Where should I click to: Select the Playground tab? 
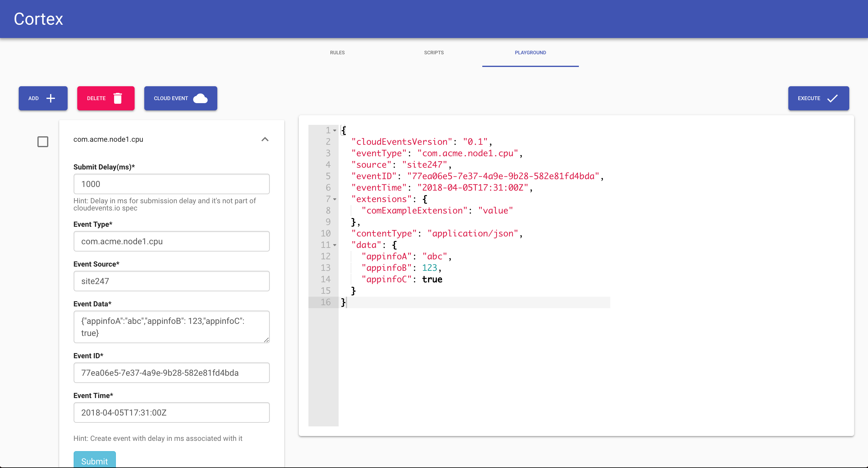tap(530, 52)
